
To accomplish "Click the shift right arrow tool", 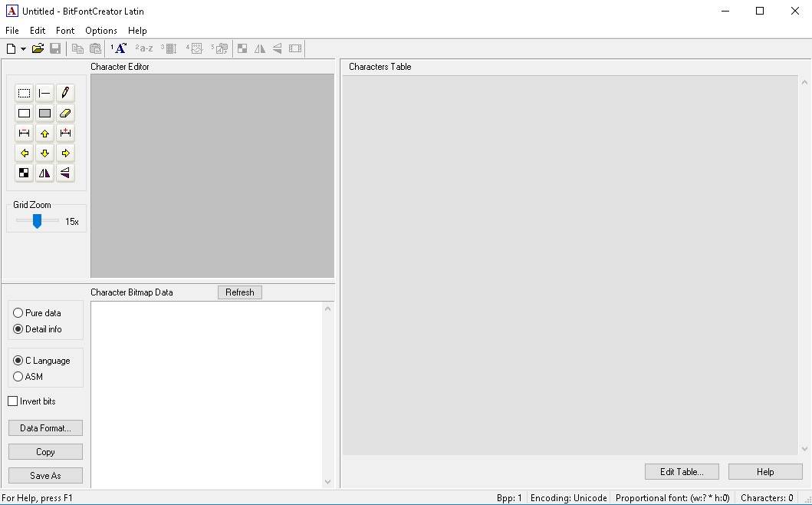I will pos(65,153).
